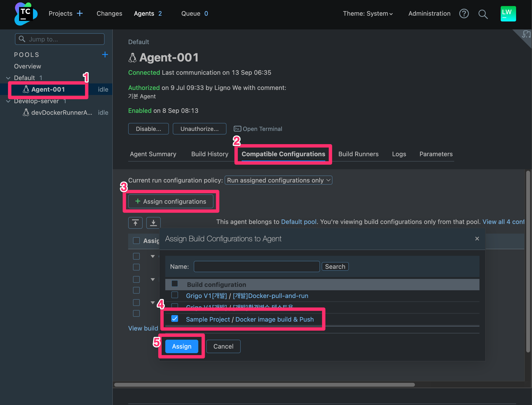Open the run configuration policy dropdown

pos(278,180)
